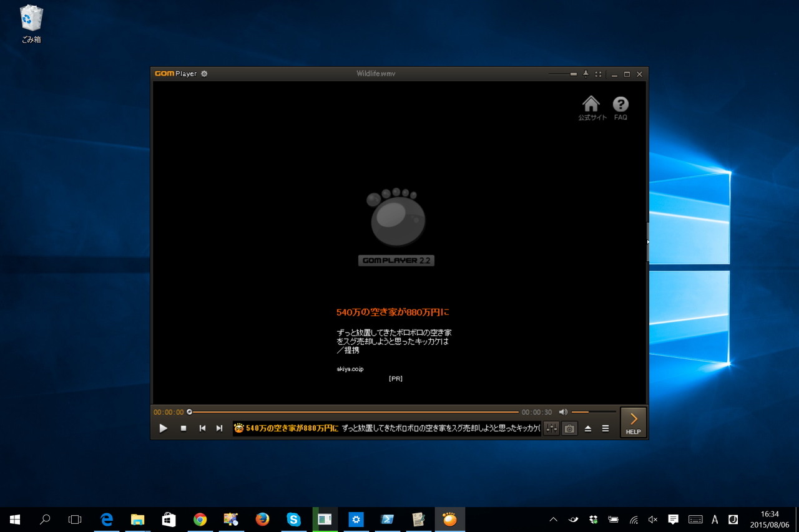Start playback with the play button
Screen dimensions: 799x532
click(x=163, y=428)
